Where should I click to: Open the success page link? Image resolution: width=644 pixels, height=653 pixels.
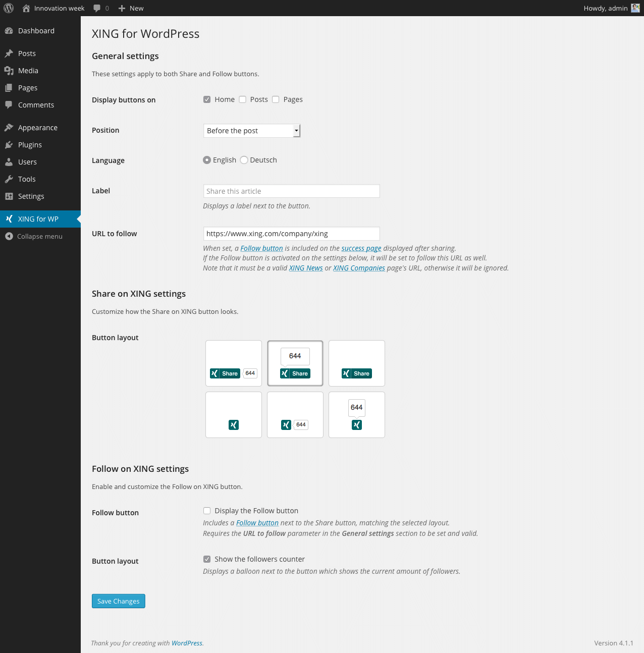pyautogui.click(x=361, y=248)
